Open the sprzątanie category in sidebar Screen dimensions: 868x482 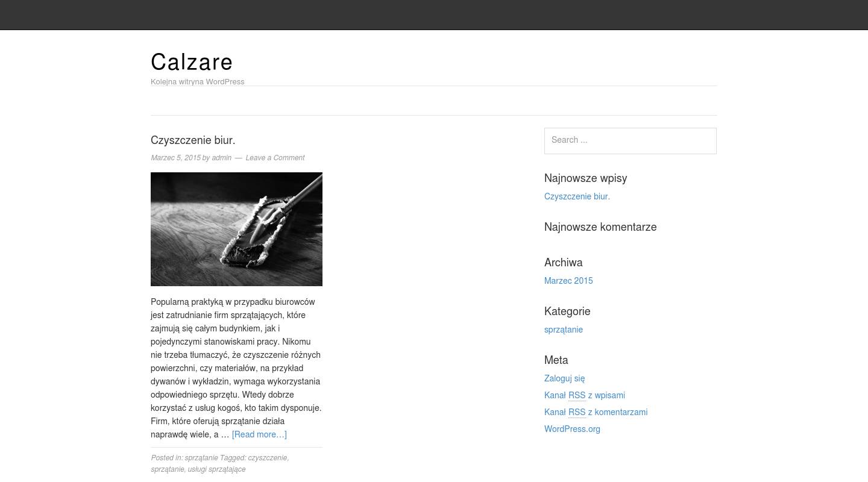564,330
